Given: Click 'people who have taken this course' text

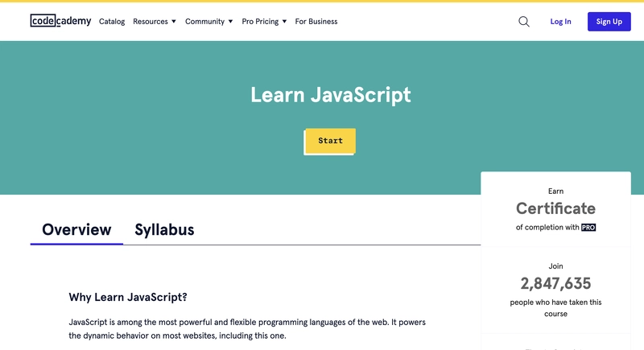Looking at the screenshot, I should 555,307.
